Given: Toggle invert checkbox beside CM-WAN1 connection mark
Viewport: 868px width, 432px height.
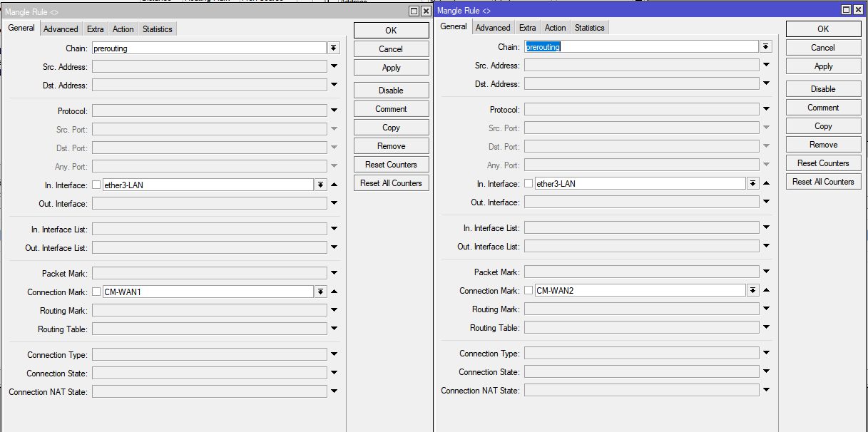Looking at the screenshot, I should 96,292.
